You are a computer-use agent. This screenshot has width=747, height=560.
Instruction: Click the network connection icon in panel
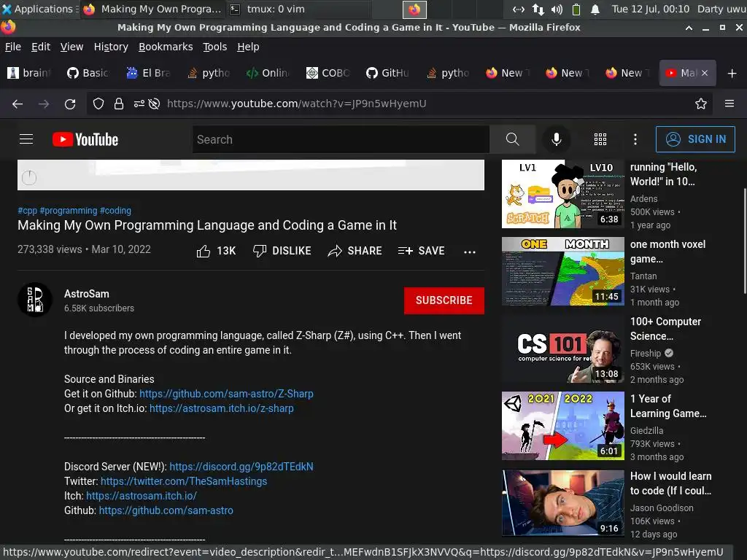coord(538,9)
